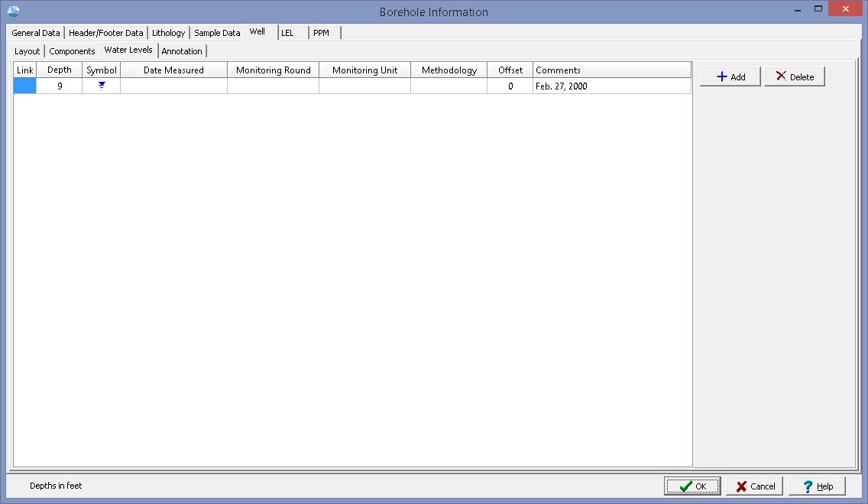
Task: Click the empty Date Measured cell
Action: coord(173,86)
